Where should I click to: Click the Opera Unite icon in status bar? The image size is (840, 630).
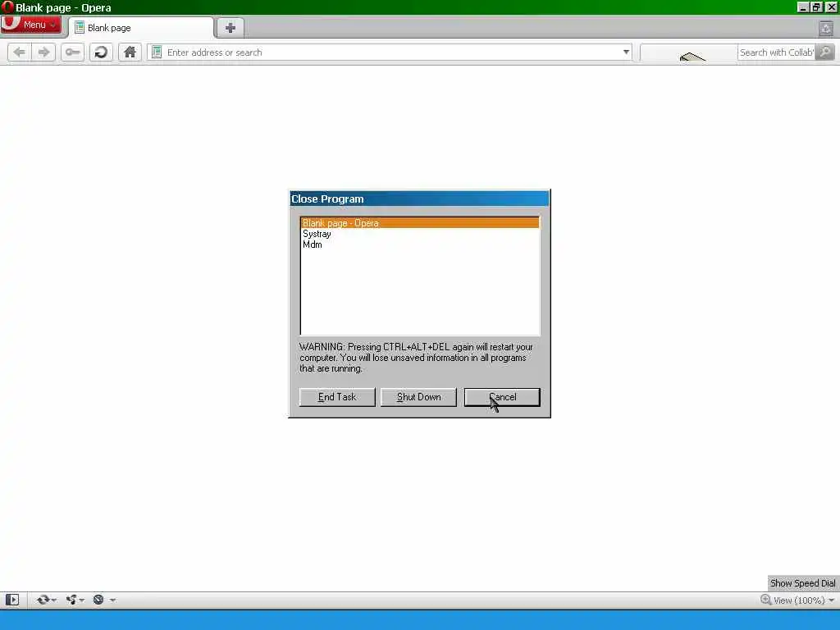pyautogui.click(x=71, y=600)
